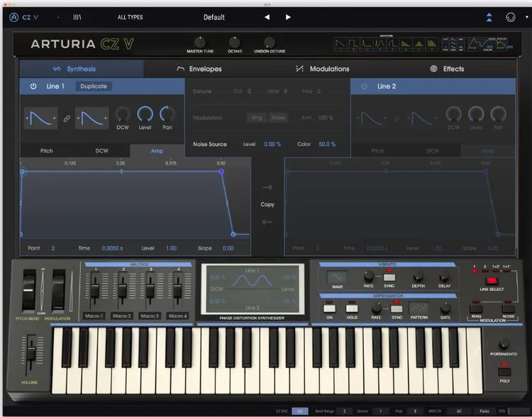Click the Line 1 Level knob

tap(145, 114)
